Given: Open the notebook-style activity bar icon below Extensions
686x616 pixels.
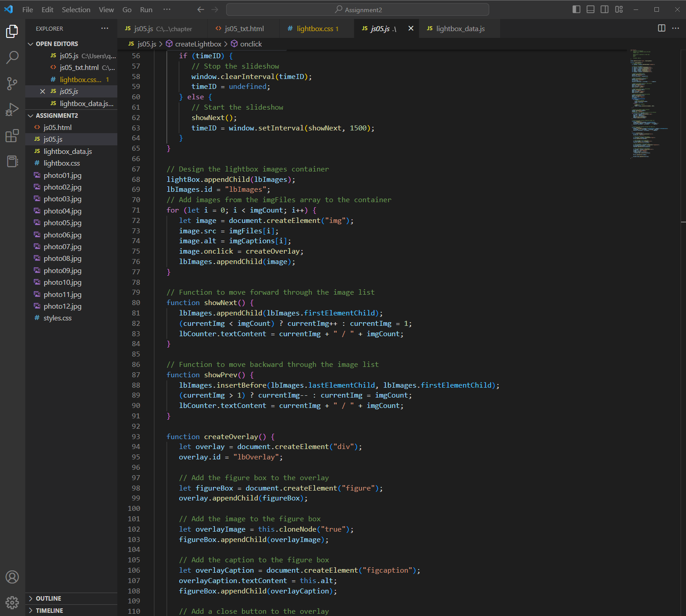Looking at the screenshot, I should [x=12, y=161].
